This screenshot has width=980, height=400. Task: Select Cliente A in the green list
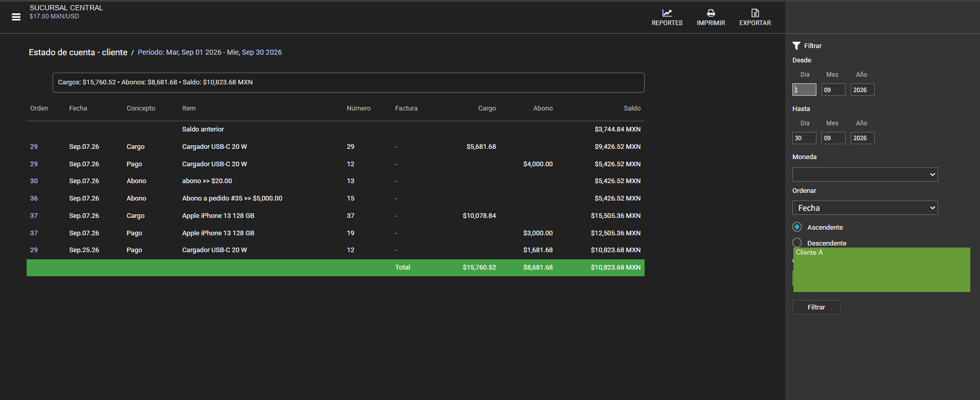point(809,253)
